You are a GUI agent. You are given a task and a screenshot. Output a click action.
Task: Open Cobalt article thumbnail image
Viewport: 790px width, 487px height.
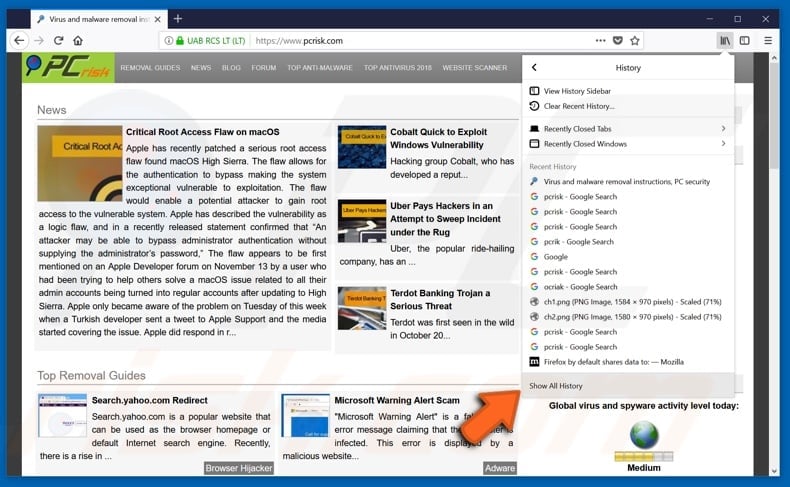pos(362,147)
